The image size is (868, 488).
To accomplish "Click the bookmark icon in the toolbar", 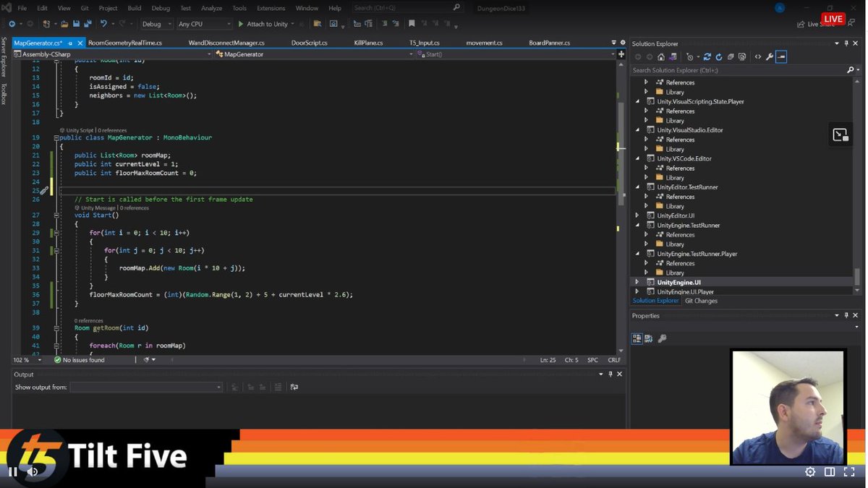I will tap(412, 24).
